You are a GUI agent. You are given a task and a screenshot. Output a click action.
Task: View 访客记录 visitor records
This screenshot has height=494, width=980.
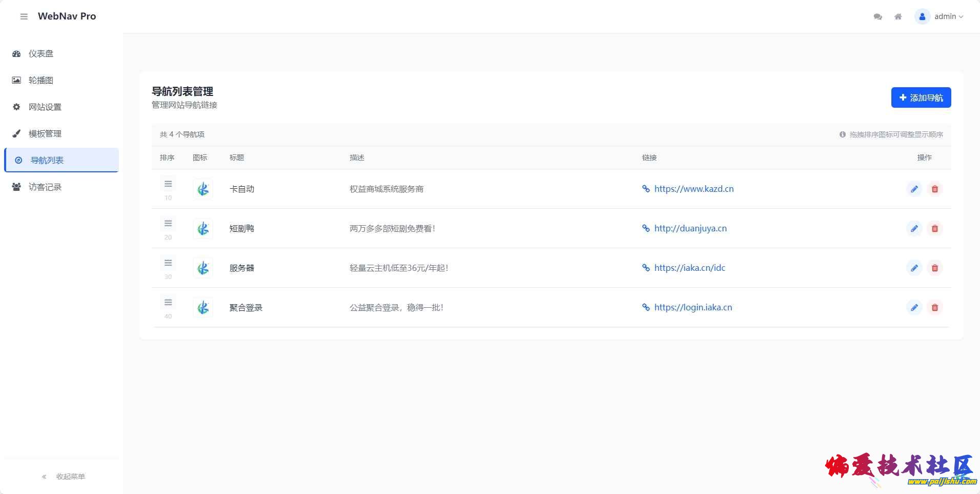(x=45, y=187)
